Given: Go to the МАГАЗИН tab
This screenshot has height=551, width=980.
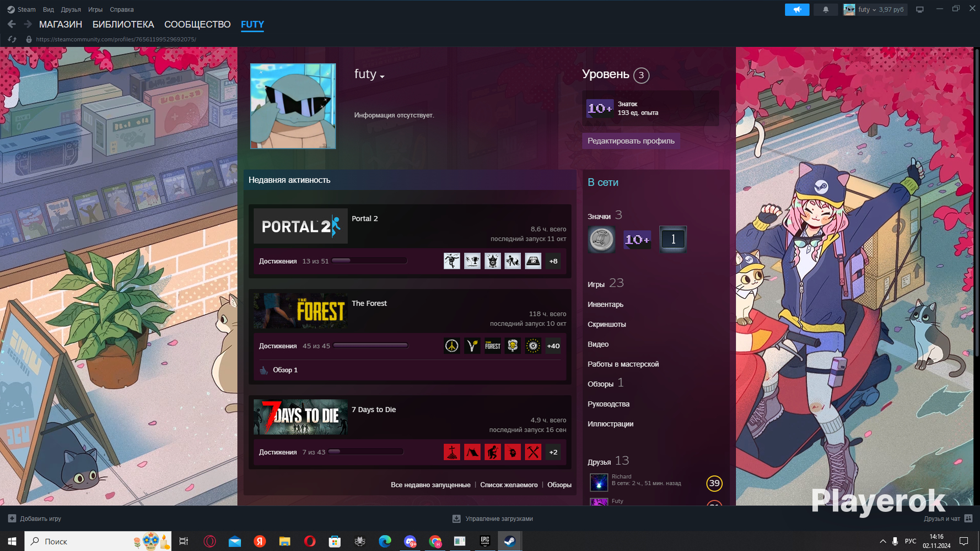Looking at the screenshot, I should pyautogui.click(x=61, y=24).
